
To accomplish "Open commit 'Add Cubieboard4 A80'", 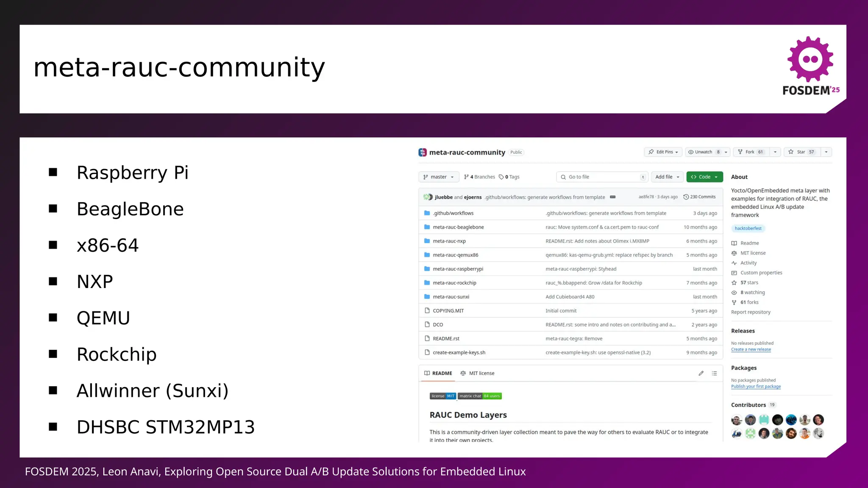I will point(570,297).
